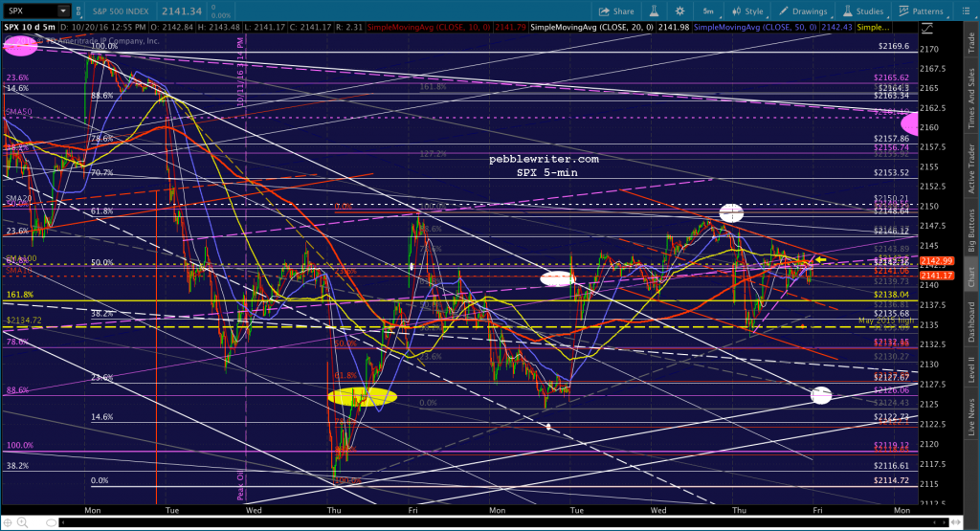Click the white ellipse at the 2149 high
This screenshot has width=980, height=531.
coord(731,213)
